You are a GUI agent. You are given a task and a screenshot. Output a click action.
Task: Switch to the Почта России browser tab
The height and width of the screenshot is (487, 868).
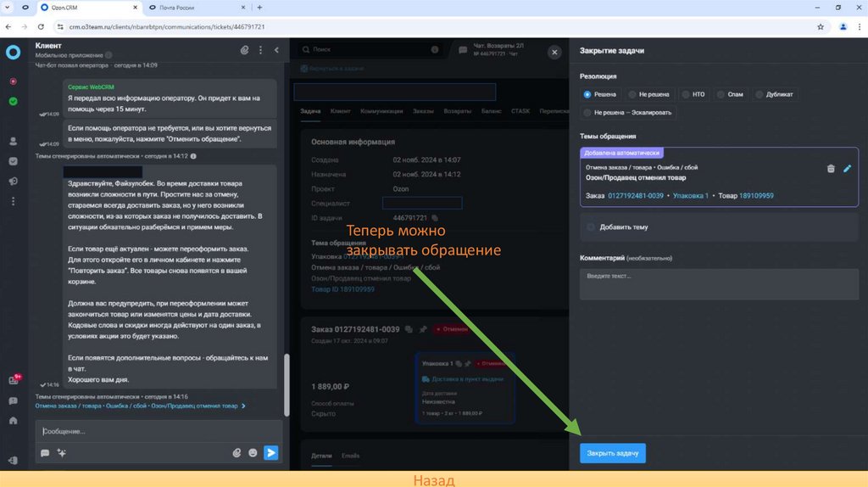point(197,8)
